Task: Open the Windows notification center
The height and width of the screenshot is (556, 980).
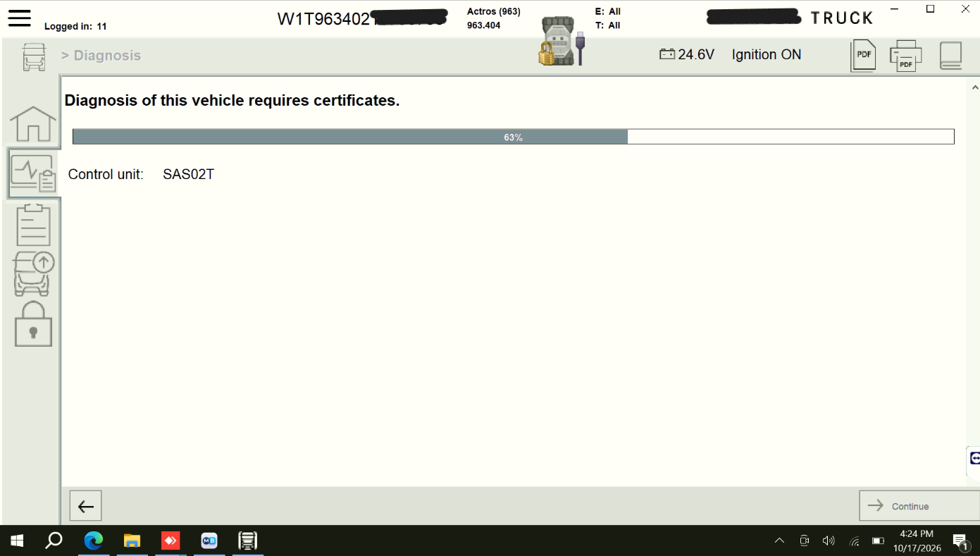Action: pyautogui.click(x=960, y=540)
